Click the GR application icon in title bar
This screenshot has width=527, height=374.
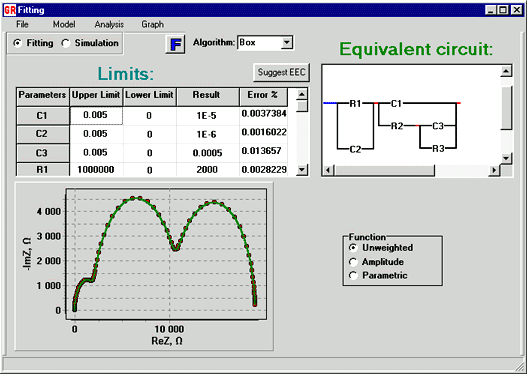10,10
